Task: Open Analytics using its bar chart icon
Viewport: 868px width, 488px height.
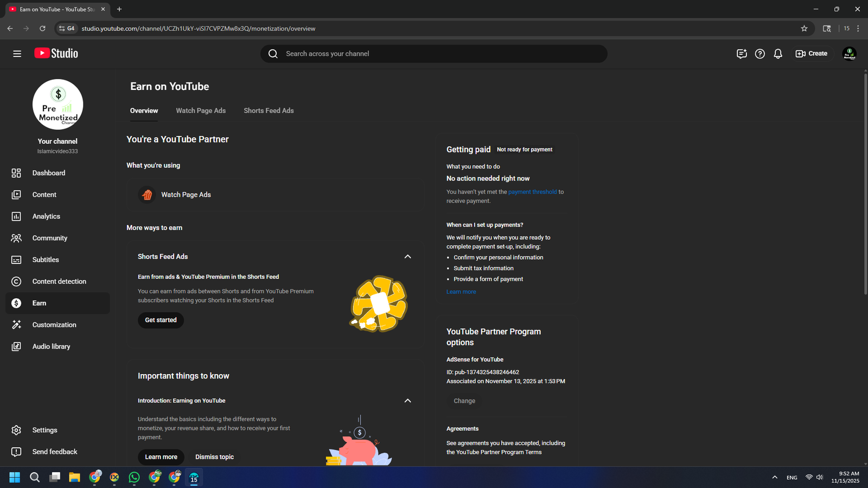Action: (x=16, y=216)
